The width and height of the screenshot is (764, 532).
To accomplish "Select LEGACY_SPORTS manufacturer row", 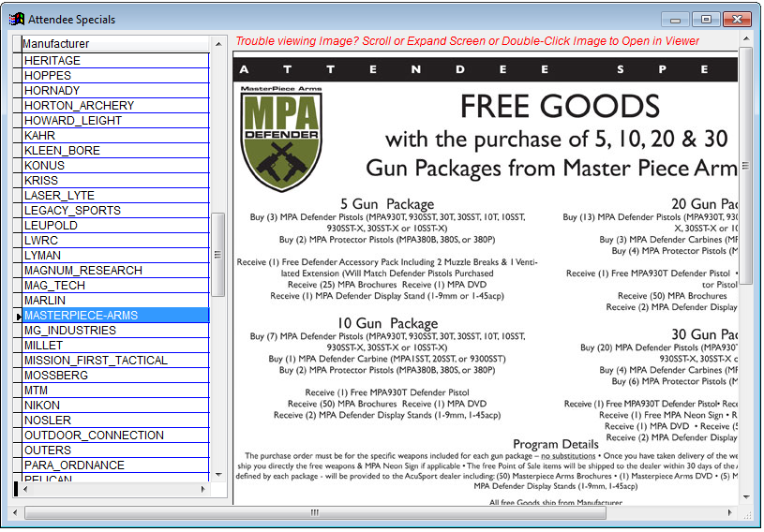I will point(116,210).
